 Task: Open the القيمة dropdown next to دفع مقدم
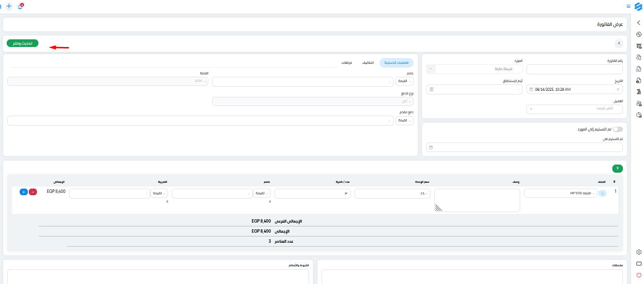click(x=405, y=120)
